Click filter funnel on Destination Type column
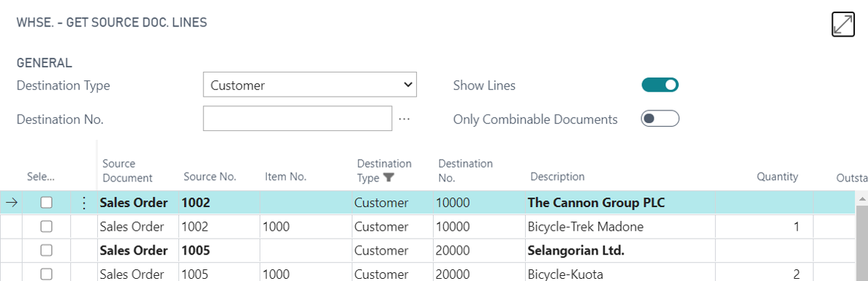 (x=388, y=178)
